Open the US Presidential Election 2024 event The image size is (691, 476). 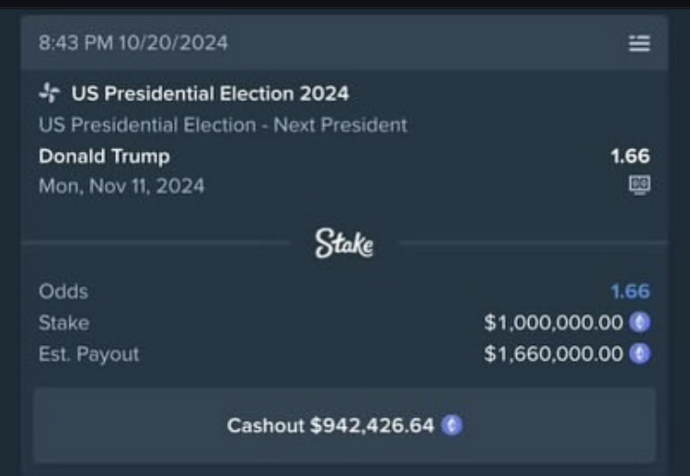(210, 94)
